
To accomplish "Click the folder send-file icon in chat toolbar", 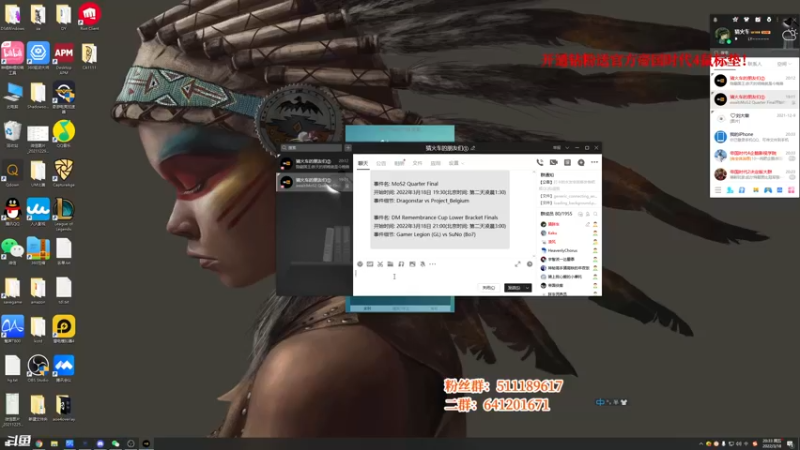I will [x=390, y=264].
